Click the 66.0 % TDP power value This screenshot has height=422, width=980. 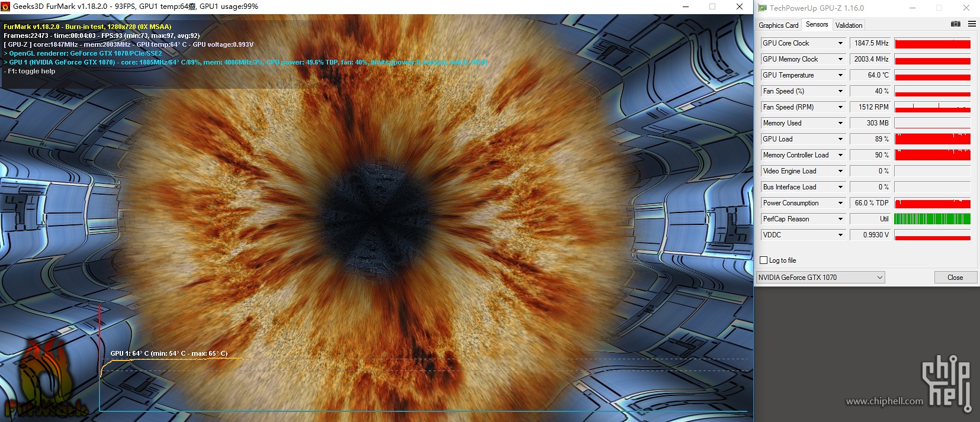click(870, 203)
